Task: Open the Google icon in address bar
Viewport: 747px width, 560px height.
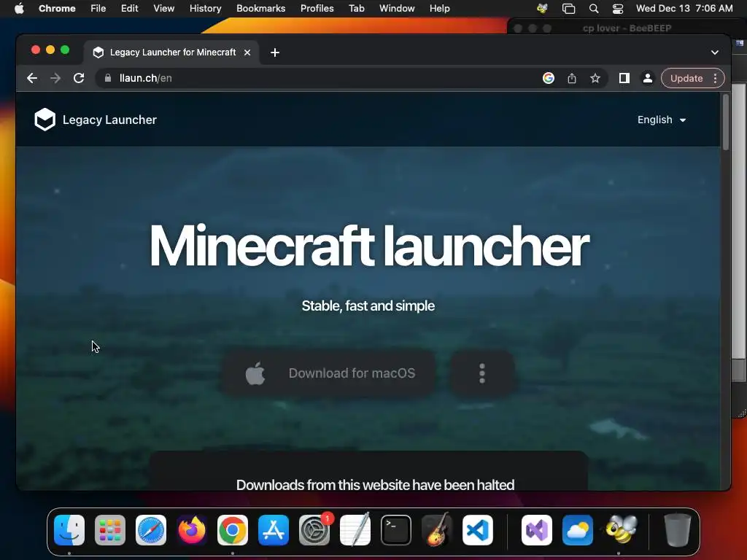Action: [549, 78]
